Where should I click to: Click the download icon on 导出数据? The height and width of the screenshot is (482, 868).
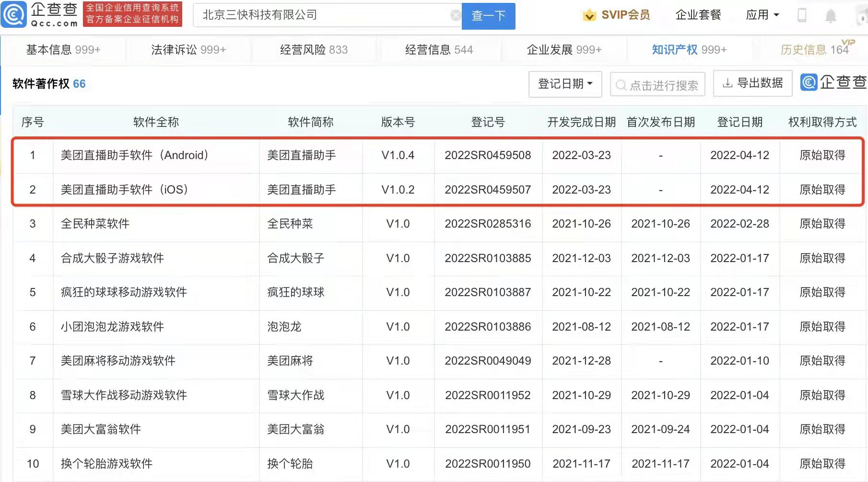click(727, 83)
